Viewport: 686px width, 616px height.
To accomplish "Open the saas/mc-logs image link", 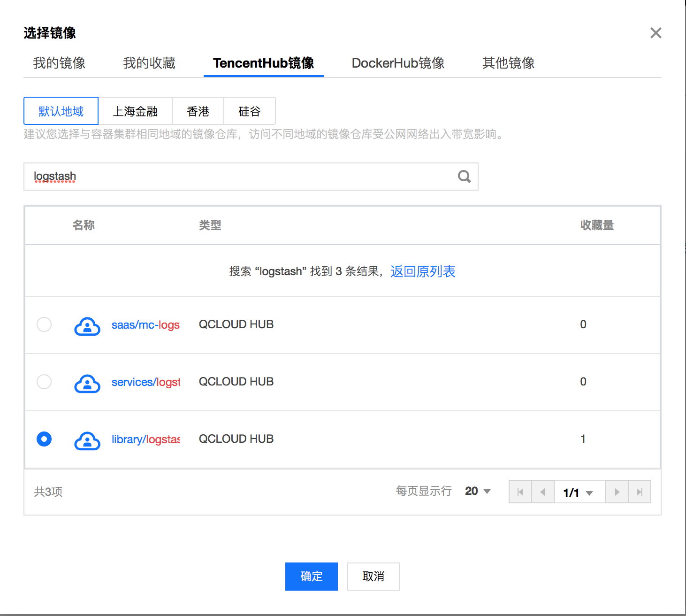I will point(146,324).
